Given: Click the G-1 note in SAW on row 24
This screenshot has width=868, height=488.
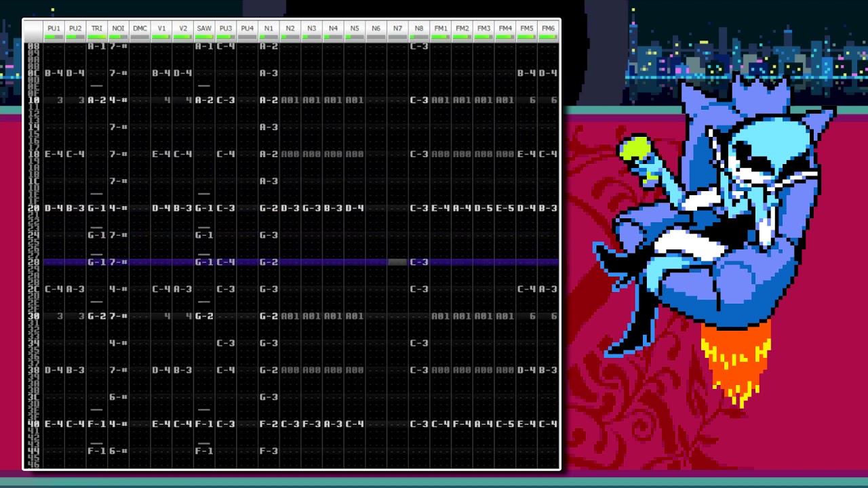Looking at the screenshot, I should tap(204, 235).
